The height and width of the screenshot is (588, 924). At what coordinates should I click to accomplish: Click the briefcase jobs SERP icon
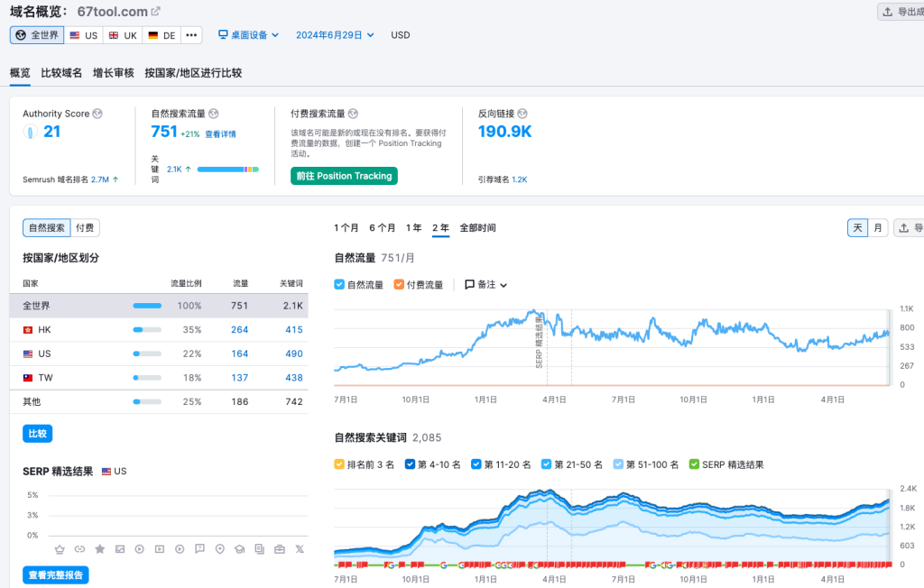[x=280, y=549]
